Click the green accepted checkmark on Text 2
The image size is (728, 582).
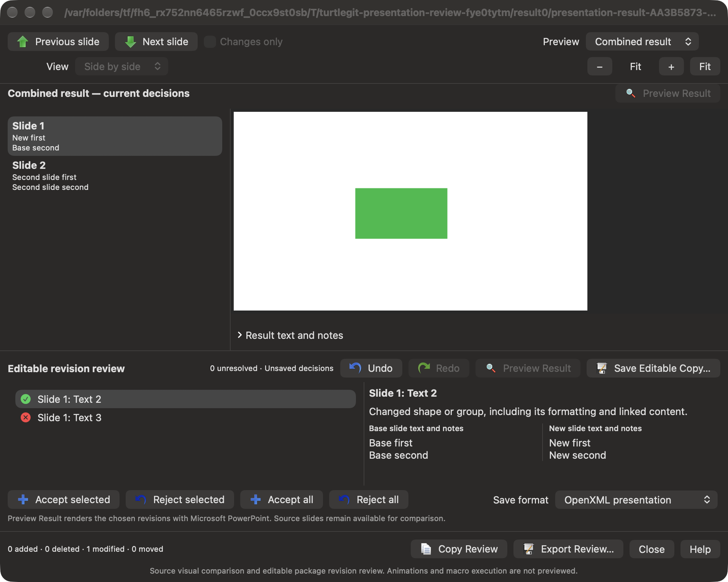(26, 399)
